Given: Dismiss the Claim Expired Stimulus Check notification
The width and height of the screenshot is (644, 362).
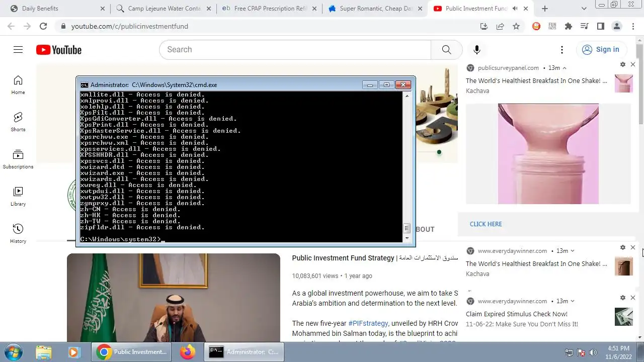Looking at the screenshot, I should coord(633,298).
